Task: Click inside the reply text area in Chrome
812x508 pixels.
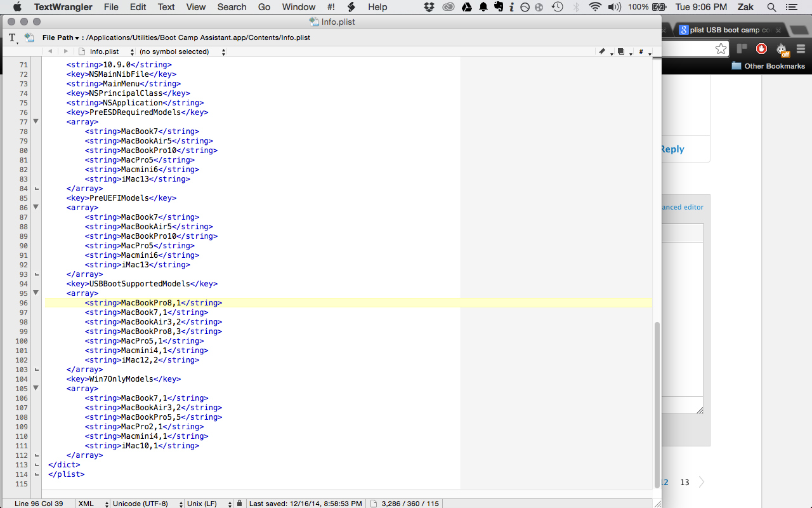Action: [x=683, y=319]
